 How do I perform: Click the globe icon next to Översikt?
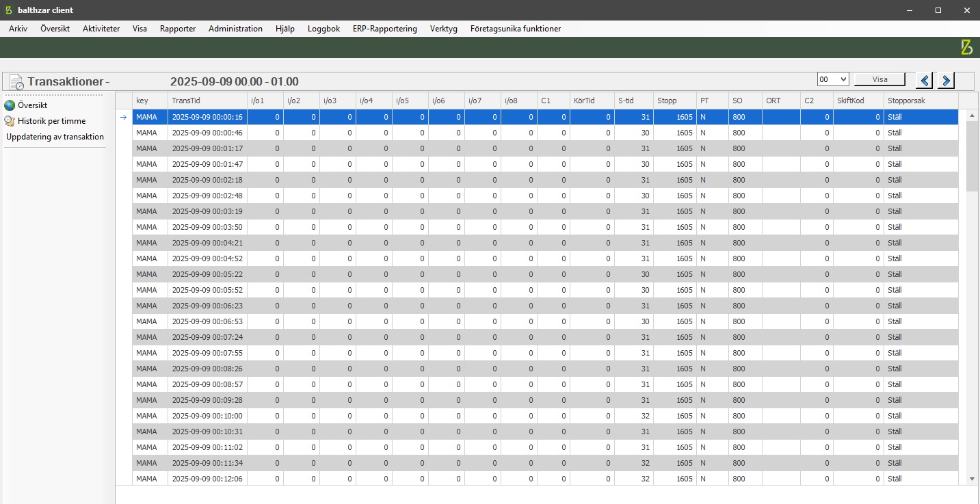coord(10,105)
